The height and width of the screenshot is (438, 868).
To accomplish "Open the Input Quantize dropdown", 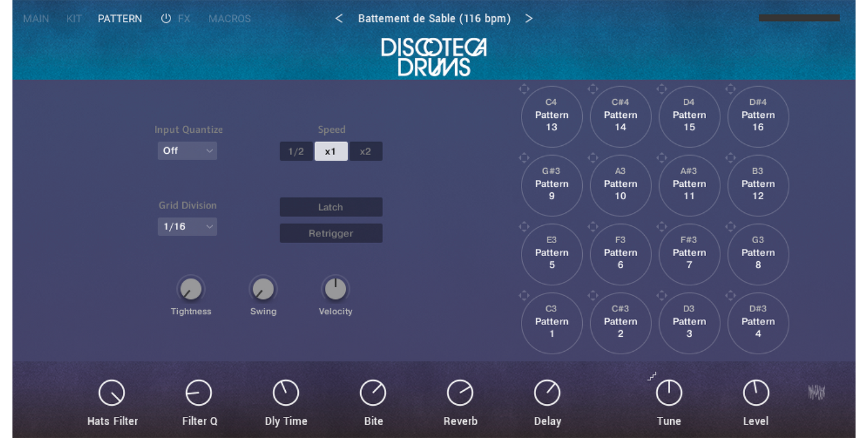I will [x=187, y=151].
